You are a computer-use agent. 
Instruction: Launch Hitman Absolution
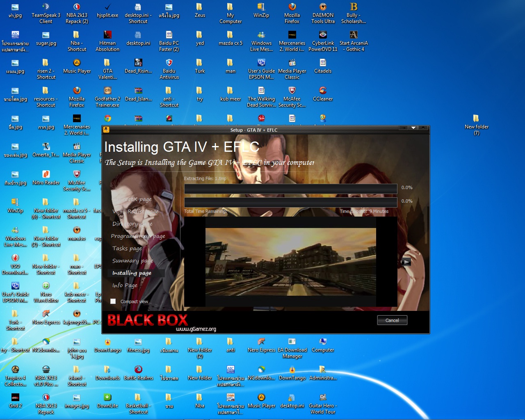[107, 41]
